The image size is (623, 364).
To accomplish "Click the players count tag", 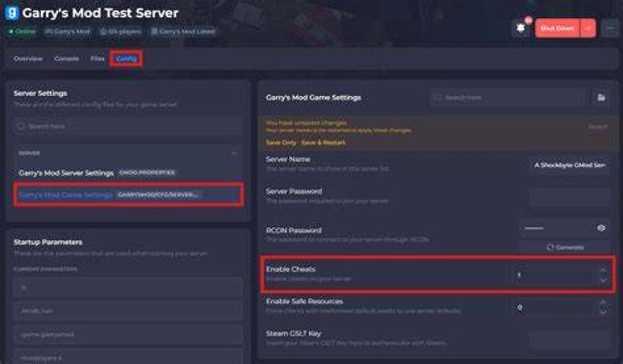I will pos(120,31).
